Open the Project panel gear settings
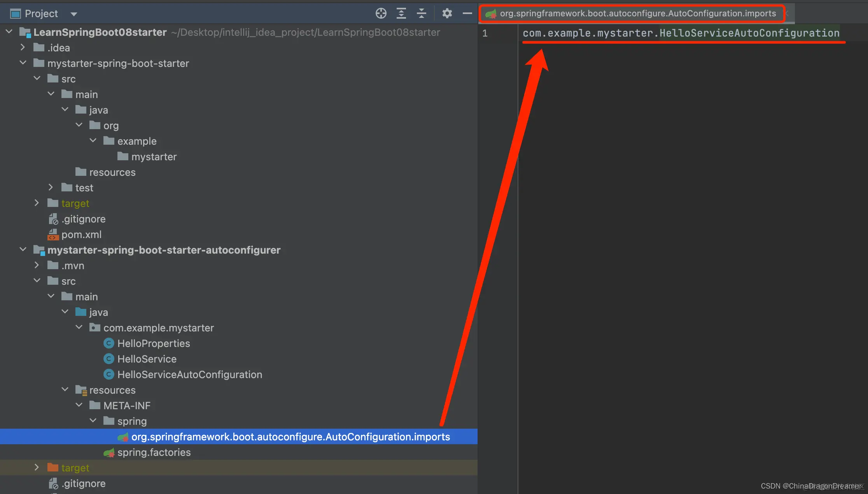The height and width of the screenshot is (494, 868). click(447, 14)
